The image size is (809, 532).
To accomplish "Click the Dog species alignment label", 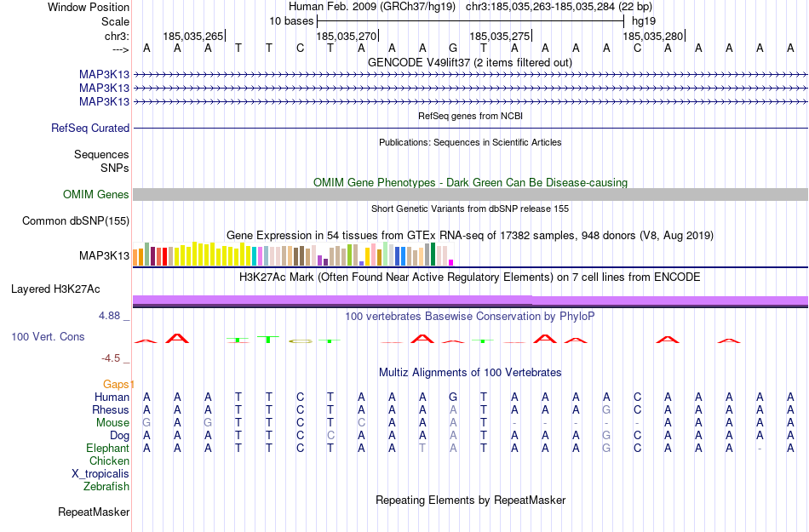I will [120, 436].
